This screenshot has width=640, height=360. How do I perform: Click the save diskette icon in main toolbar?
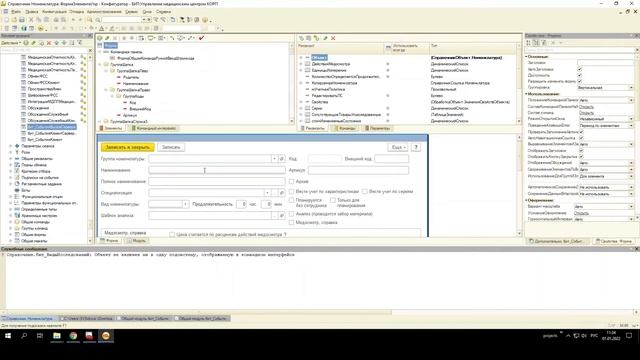(x=22, y=20)
